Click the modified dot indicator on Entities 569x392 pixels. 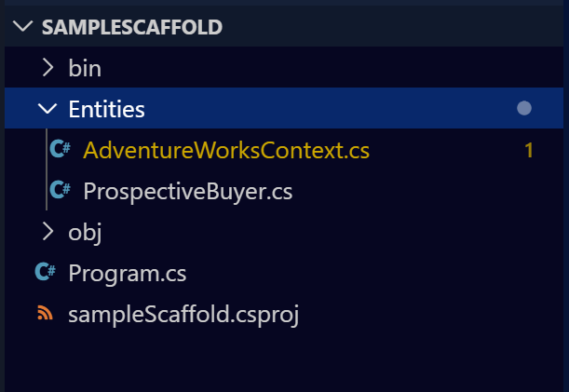pos(523,109)
